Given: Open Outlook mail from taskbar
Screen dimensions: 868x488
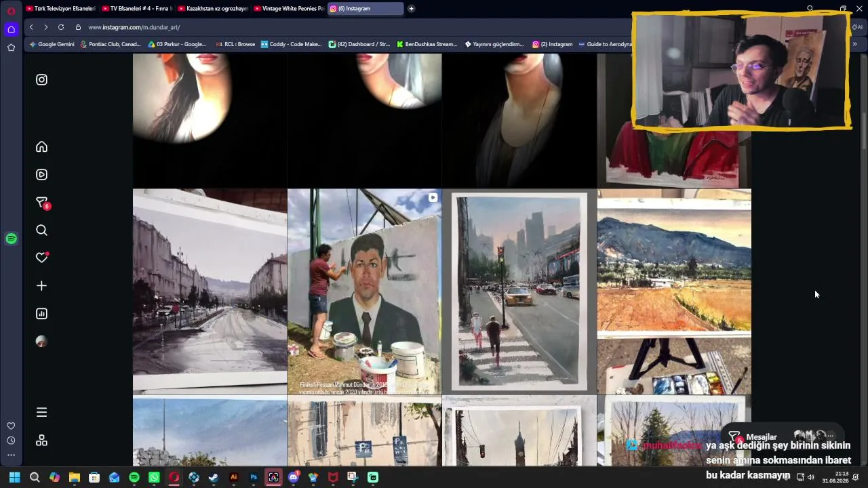Looking at the screenshot, I should pyautogui.click(x=114, y=477).
